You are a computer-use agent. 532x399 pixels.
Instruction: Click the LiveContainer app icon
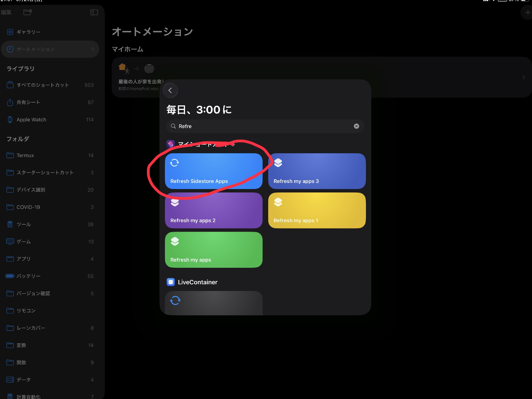(x=171, y=282)
